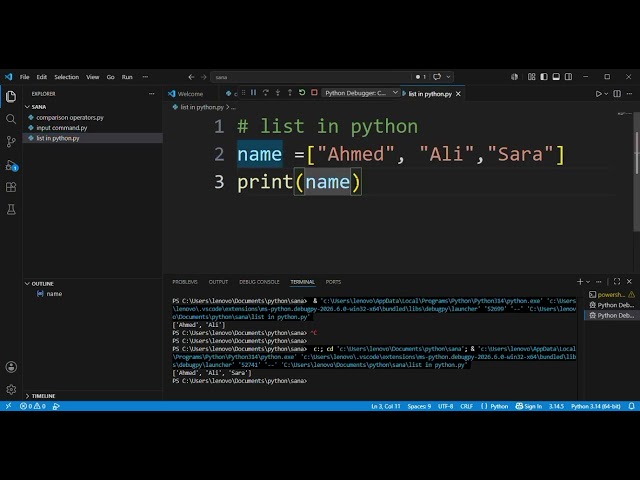Pause the debugger from debug toolbar

click(x=253, y=93)
